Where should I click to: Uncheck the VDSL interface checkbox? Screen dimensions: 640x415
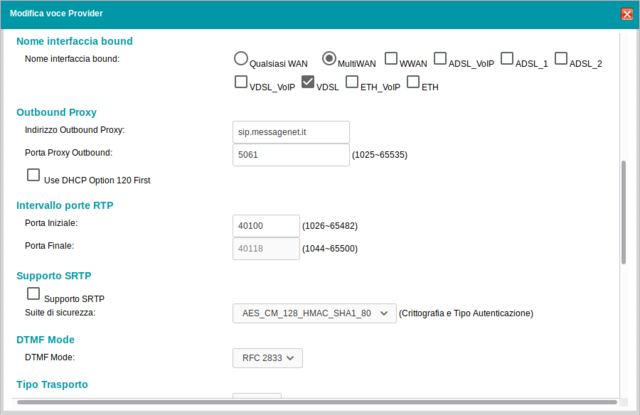point(308,82)
